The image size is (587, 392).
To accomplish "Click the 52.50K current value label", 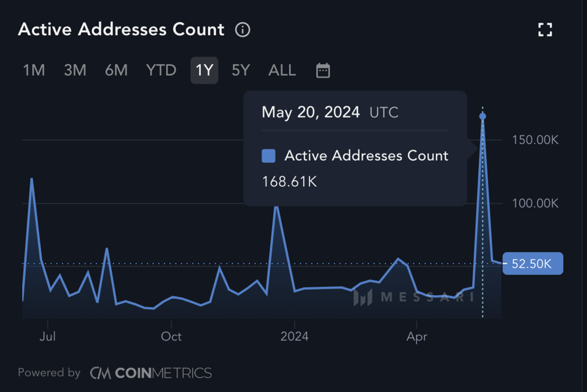I will click(532, 264).
